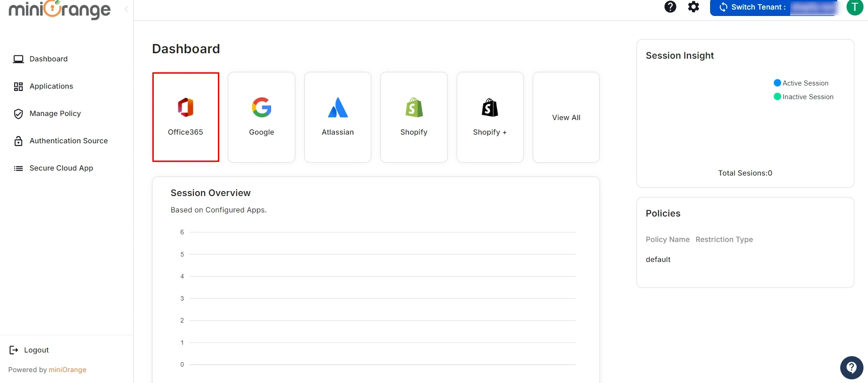
Task: Click the refresh icon in Switch Tenant
Action: pyautogui.click(x=723, y=7)
